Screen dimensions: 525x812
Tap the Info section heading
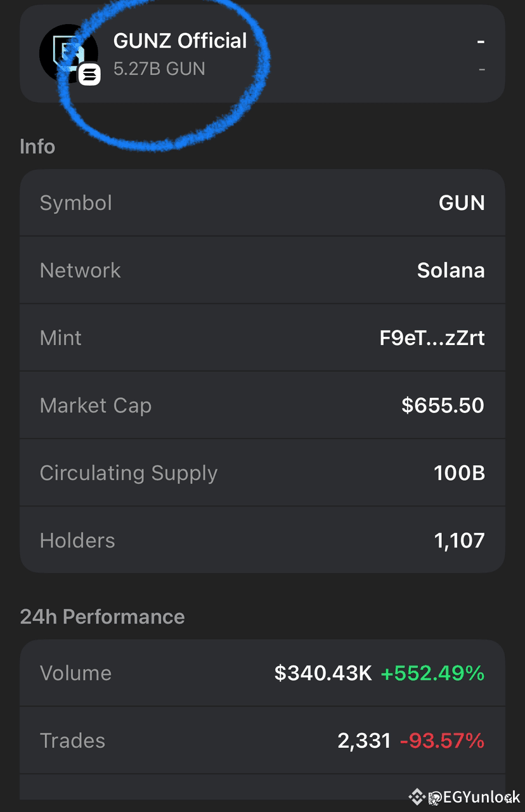tap(37, 147)
